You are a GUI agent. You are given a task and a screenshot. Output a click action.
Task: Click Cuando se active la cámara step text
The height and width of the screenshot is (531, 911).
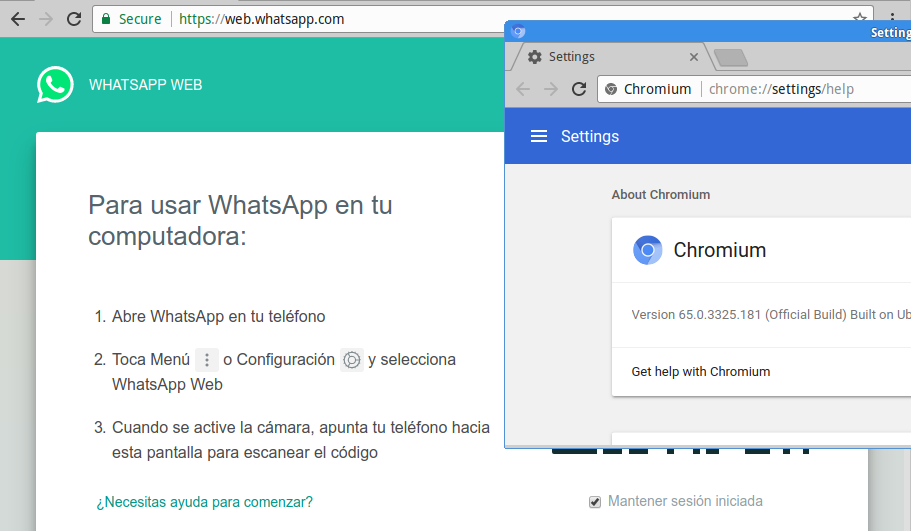tap(300, 440)
